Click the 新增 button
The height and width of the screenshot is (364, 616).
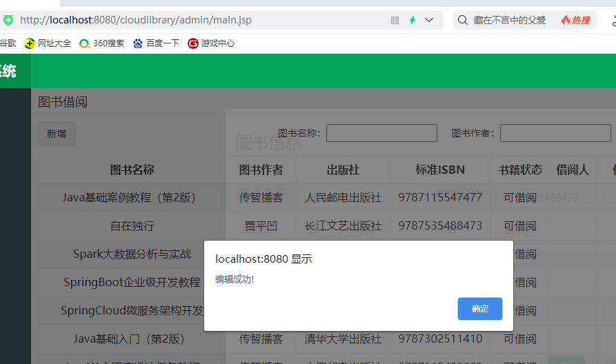(57, 134)
